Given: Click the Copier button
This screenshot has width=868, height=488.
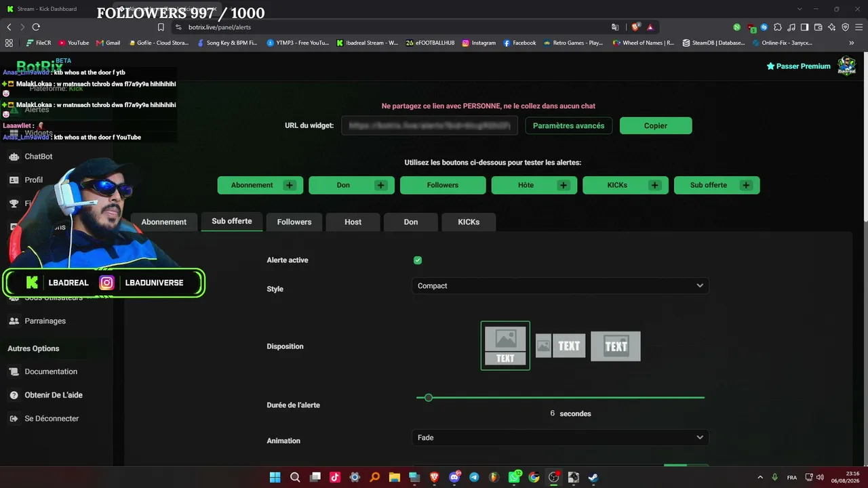Looking at the screenshot, I should (x=656, y=125).
